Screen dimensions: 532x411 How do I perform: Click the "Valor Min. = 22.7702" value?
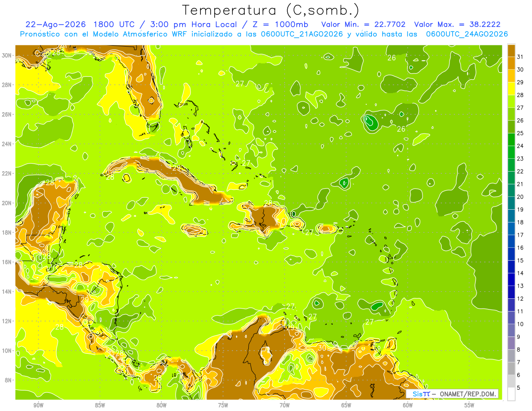click(x=363, y=24)
